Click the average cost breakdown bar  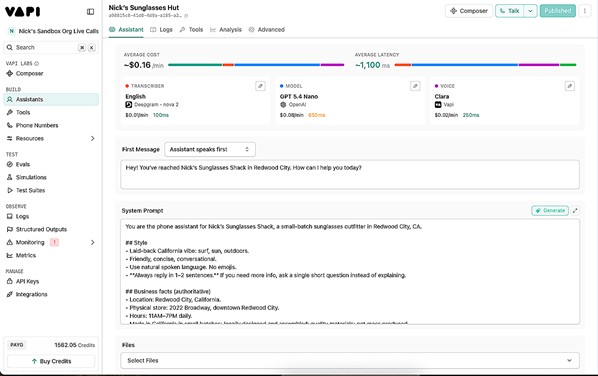point(256,65)
